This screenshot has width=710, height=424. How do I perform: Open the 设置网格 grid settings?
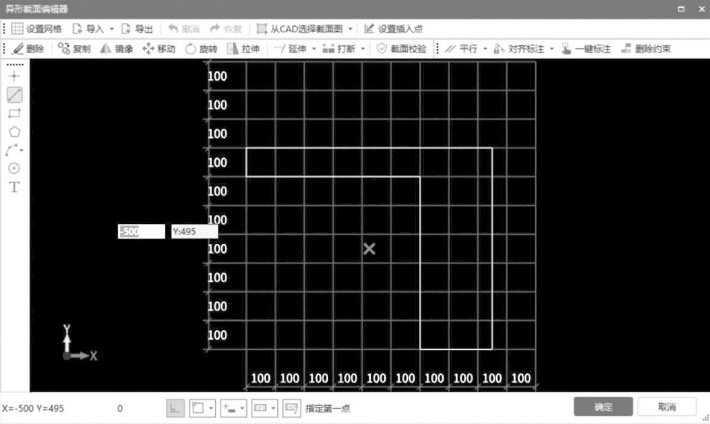coord(36,29)
